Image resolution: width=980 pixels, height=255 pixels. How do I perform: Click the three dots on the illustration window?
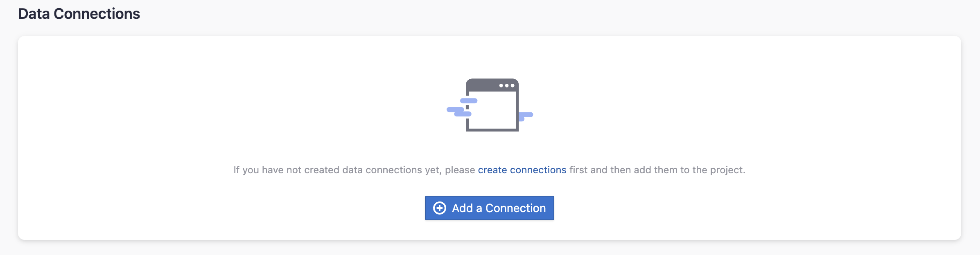[x=506, y=85]
